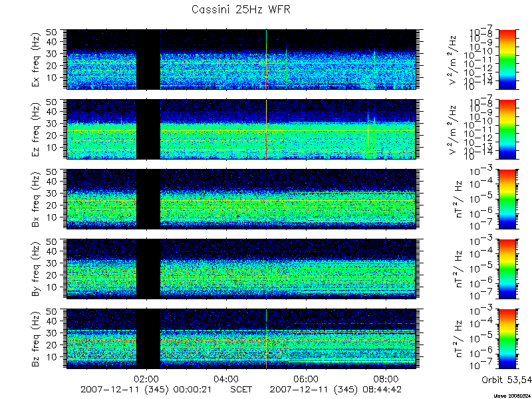Click the By spectrogram color bar

(507, 269)
